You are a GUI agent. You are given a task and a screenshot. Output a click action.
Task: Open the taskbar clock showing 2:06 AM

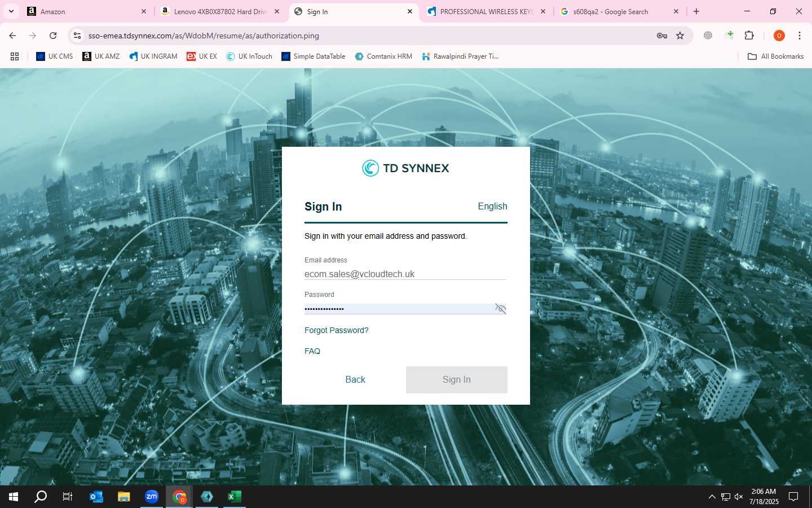point(764,497)
